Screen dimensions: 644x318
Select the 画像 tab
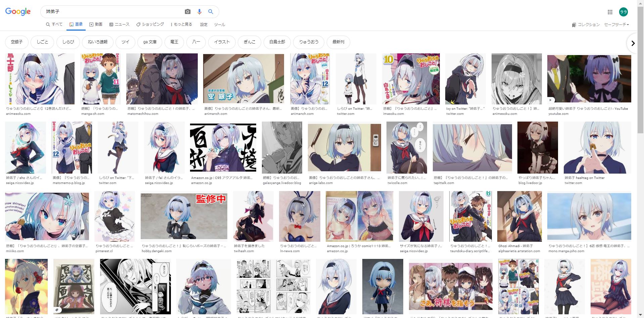(x=76, y=24)
